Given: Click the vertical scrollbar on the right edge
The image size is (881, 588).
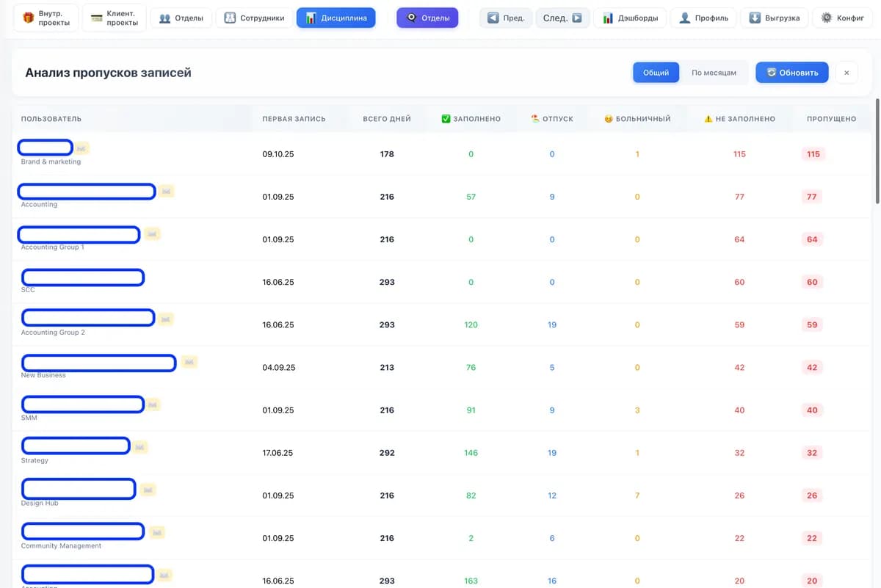Looking at the screenshot, I should (877, 150).
